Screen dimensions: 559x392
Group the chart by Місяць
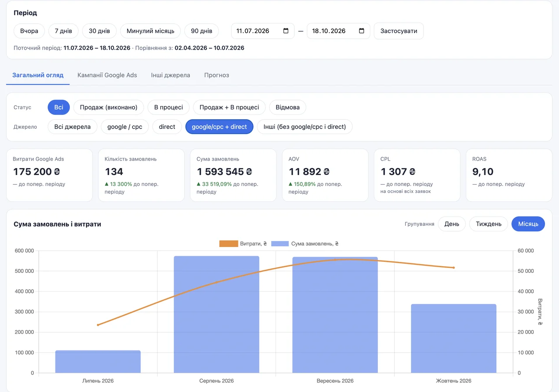pyautogui.click(x=528, y=224)
